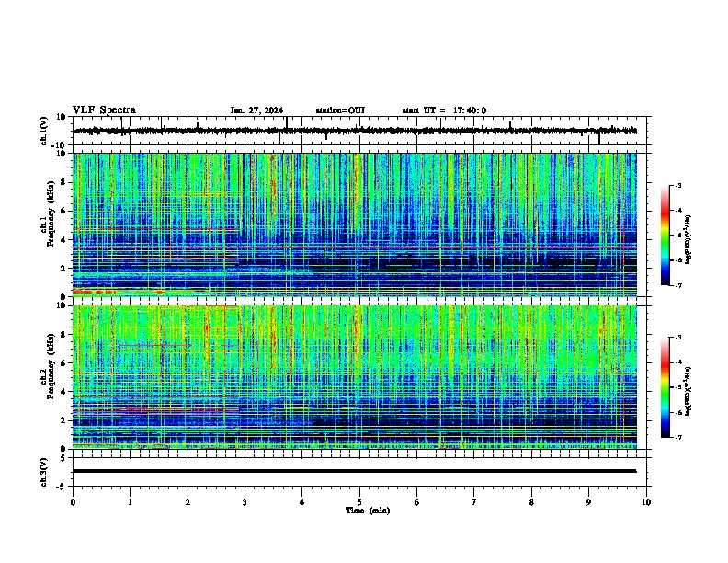Click the "Time (min)" axis label
Image resolution: width=728 pixels, height=563 pixels.
[x=368, y=511]
